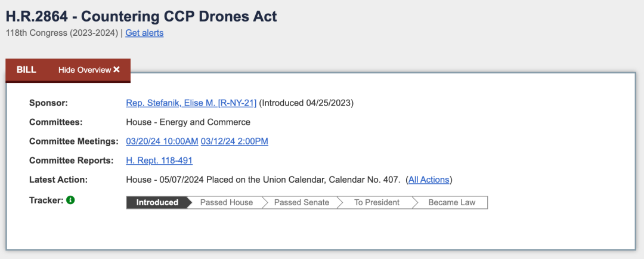The image size is (644, 259).
Task: Click the Became Law tracker step
Action: (x=452, y=202)
